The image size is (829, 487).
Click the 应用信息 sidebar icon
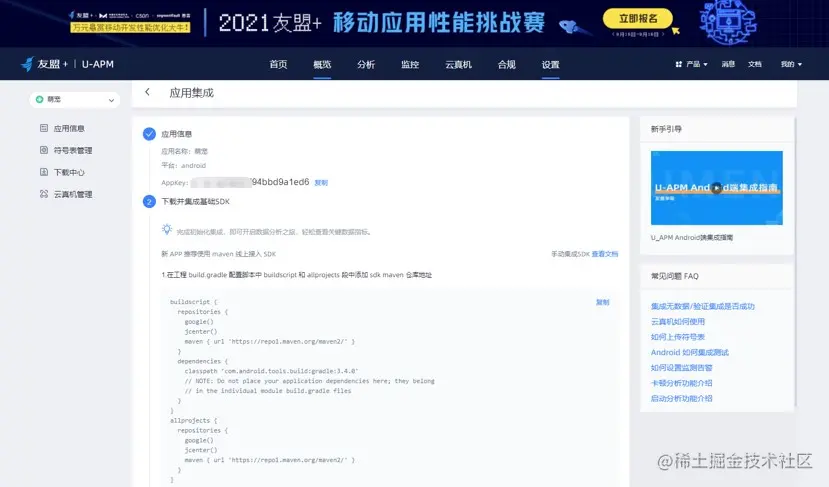[x=44, y=128]
